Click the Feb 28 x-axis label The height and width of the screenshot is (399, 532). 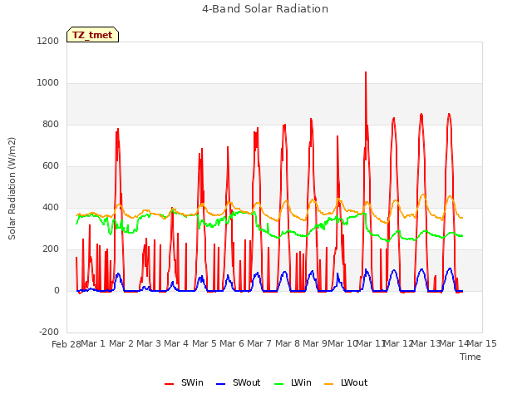[x=66, y=344]
